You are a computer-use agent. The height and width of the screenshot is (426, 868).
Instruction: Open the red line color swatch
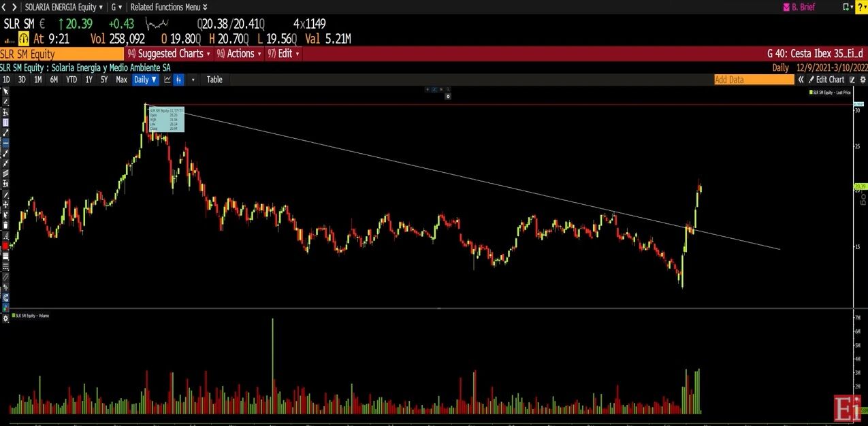(x=5, y=246)
